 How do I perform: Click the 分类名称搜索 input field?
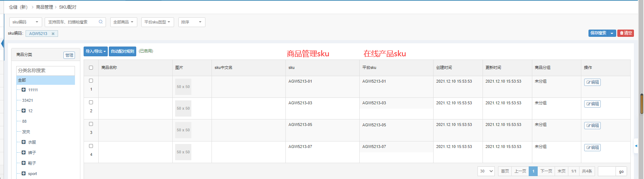pyautogui.click(x=45, y=70)
